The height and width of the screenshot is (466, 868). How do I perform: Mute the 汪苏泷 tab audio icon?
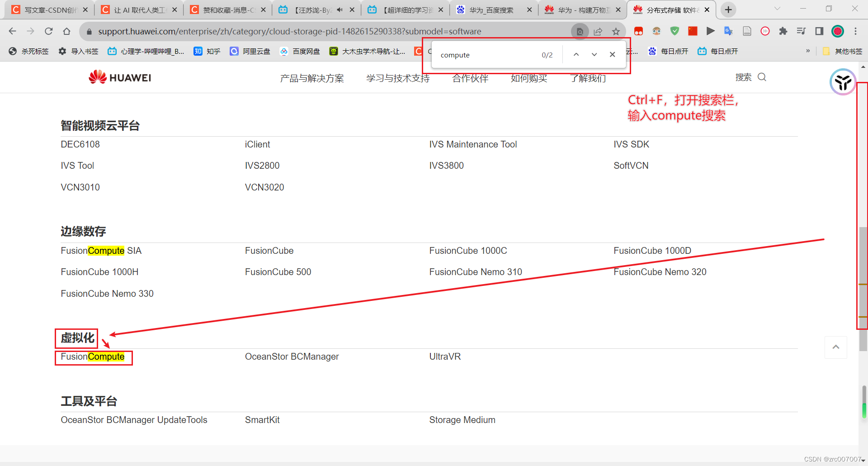point(340,10)
